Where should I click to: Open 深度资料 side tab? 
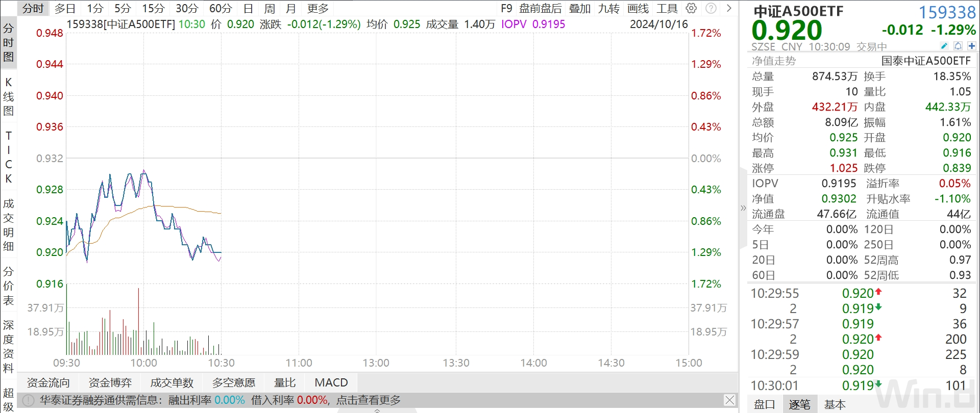[8, 347]
